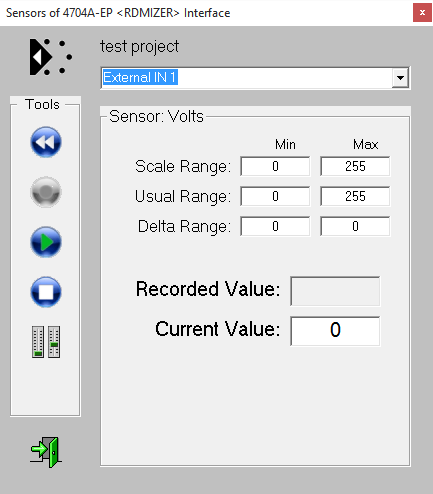The height and width of the screenshot is (494, 433).
Task: Open the level meters mixer icon
Action: coord(46,342)
